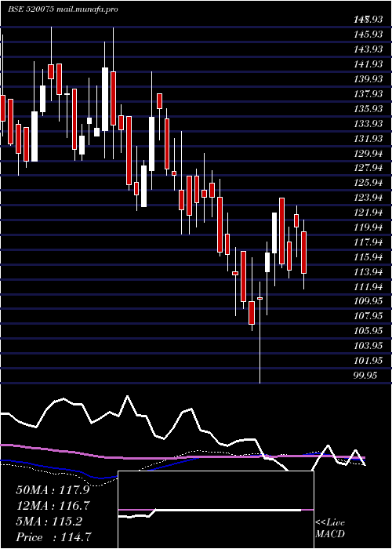
Task: Select the 127.94 price axis label
Action: click(x=368, y=168)
